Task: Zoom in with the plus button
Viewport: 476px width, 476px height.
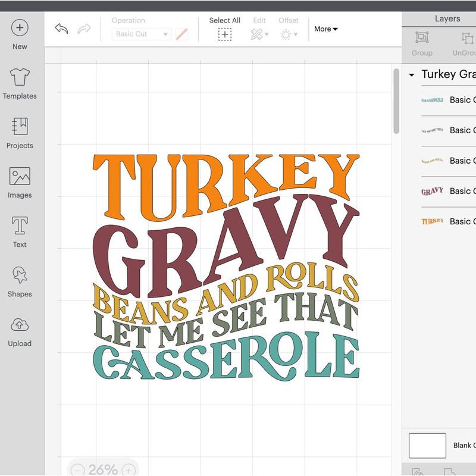Action: pyautogui.click(x=129, y=470)
